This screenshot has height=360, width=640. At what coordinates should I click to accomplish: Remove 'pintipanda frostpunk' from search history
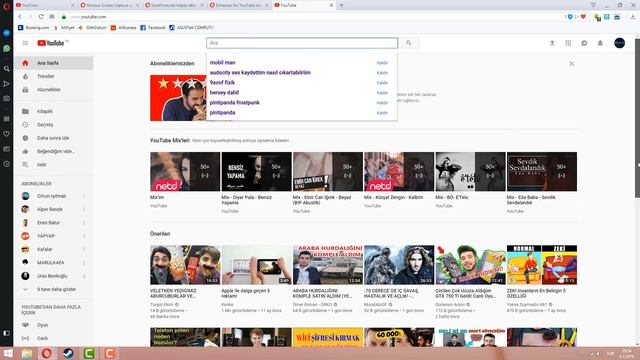coord(382,103)
